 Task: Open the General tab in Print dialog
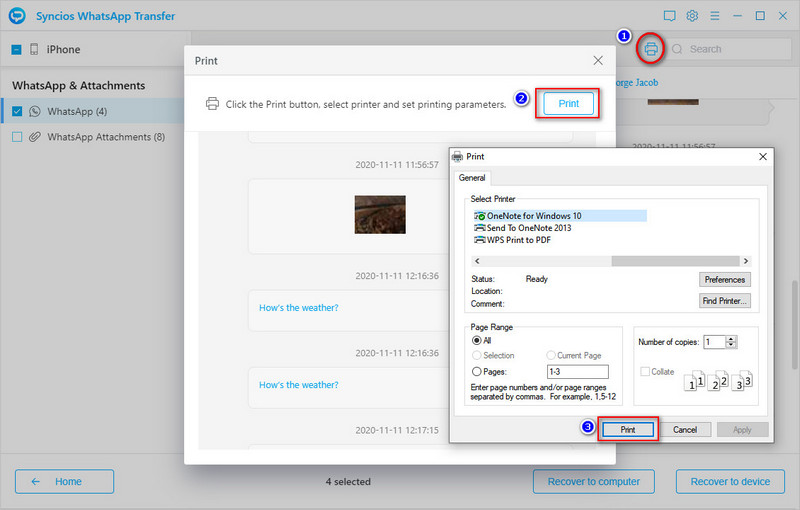click(x=472, y=177)
